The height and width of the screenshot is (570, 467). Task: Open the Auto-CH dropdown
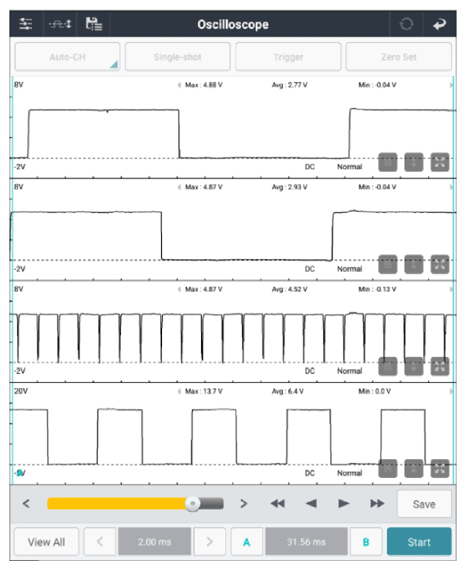coord(68,57)
